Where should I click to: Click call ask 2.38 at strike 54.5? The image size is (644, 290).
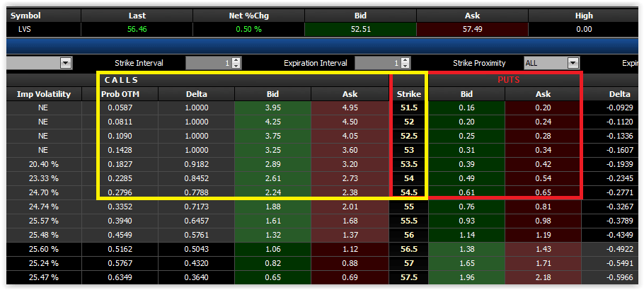tap(350, 192)
